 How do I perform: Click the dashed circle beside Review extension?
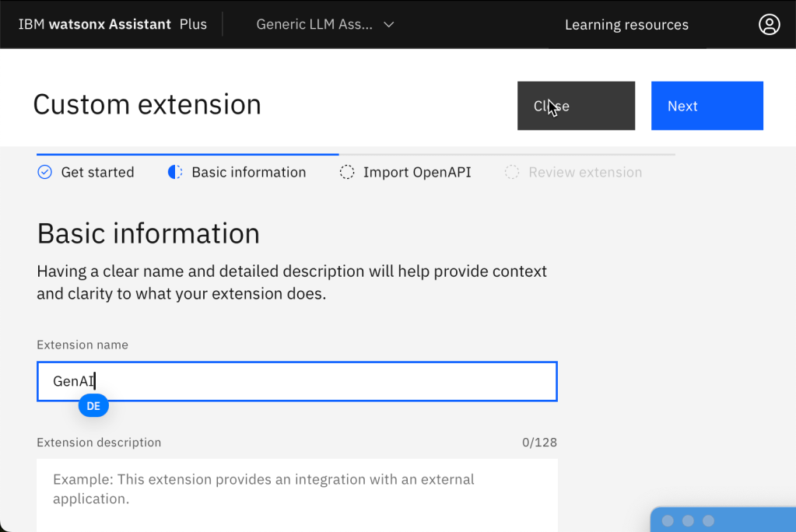point(512,172)
